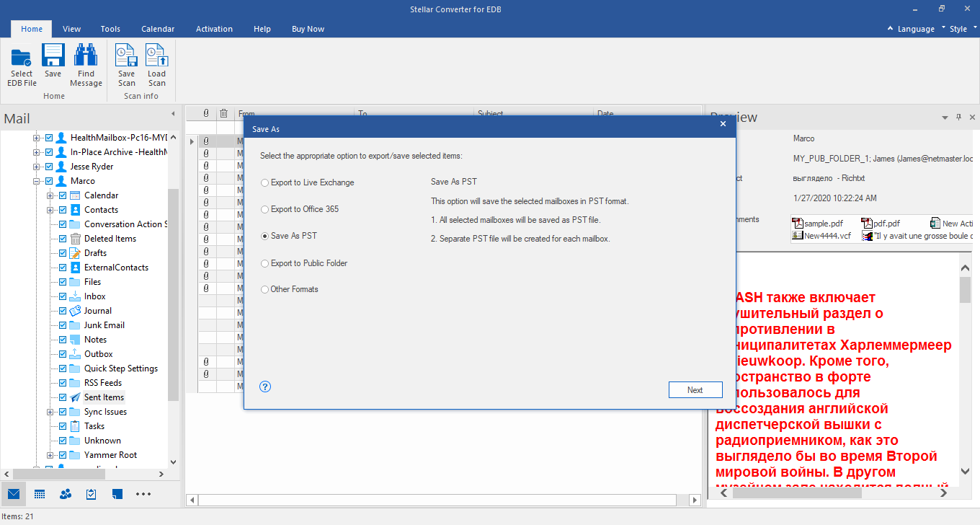This screenshot has height=525, width=980.
Task: Expand the Contacts tree node
Action: coord(50,210)
